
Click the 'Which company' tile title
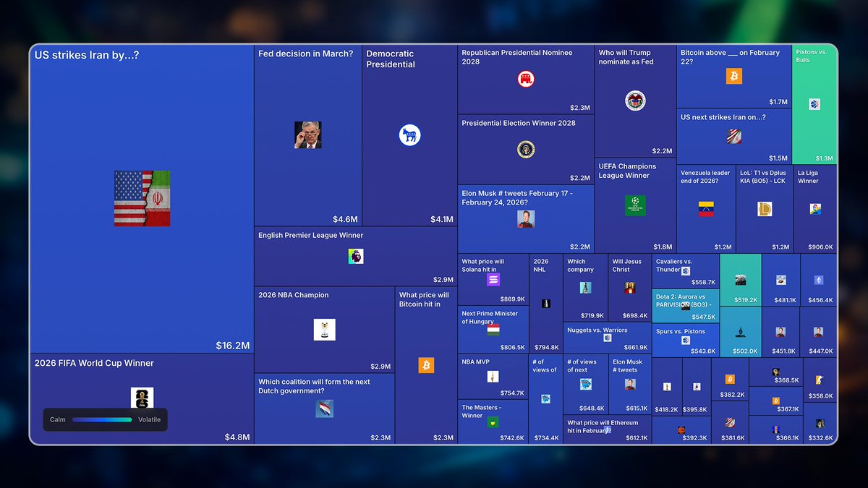click(581, 265)
